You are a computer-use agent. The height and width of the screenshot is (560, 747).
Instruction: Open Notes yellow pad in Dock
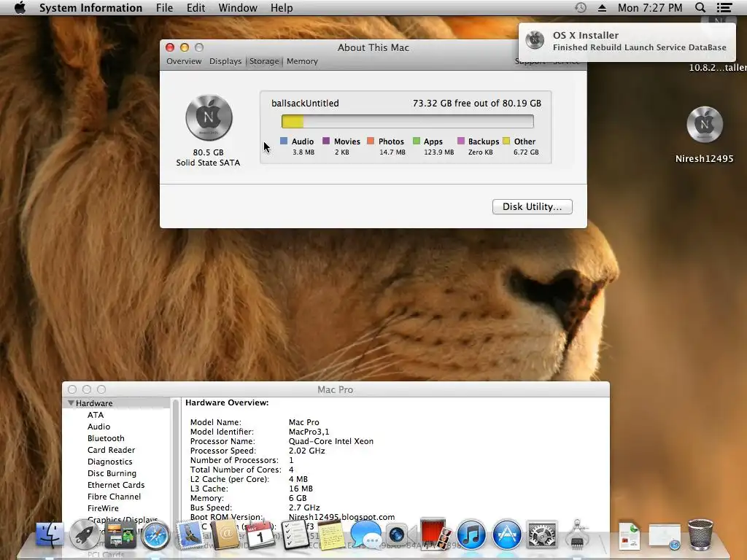click(330, 534)
